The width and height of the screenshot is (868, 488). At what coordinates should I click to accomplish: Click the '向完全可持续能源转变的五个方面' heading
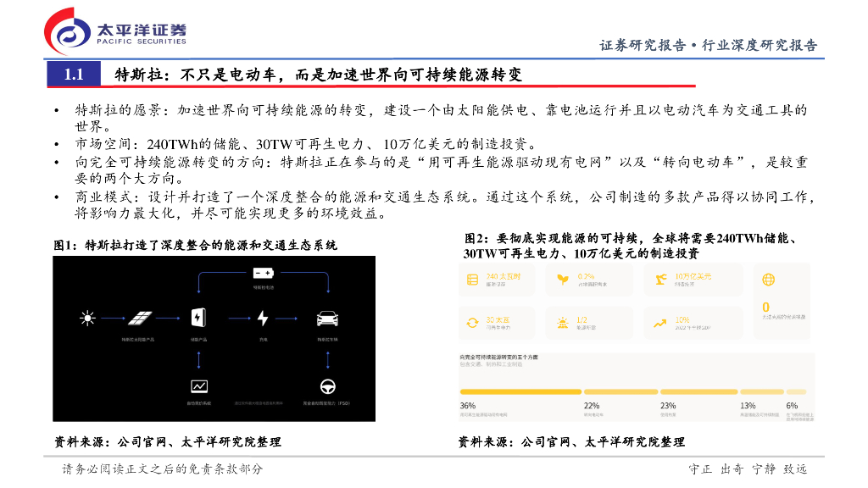[498, 358]
